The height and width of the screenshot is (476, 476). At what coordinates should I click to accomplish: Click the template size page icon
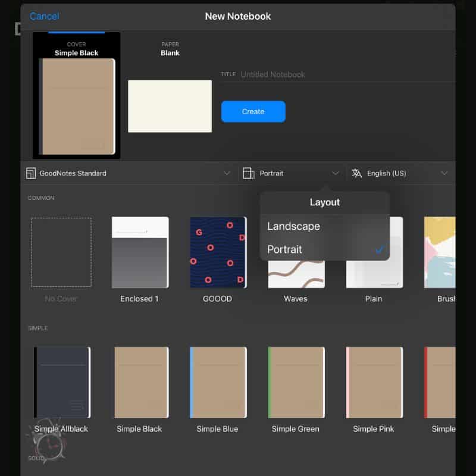coord(31,173)
